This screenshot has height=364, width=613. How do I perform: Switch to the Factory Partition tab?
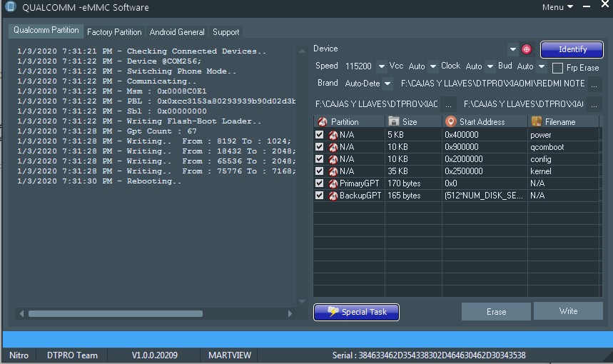[114, 32]
